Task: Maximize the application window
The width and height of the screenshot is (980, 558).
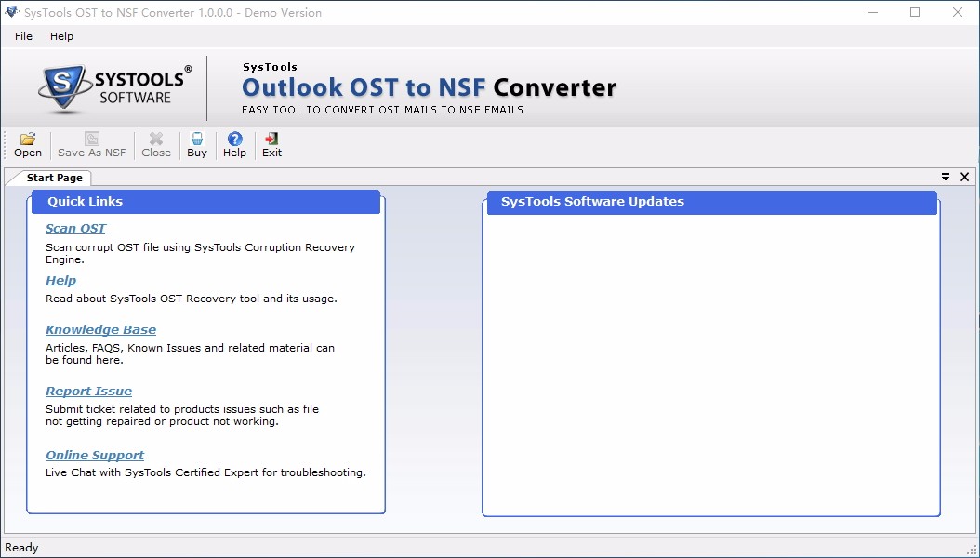Action: tap(915, 12)
